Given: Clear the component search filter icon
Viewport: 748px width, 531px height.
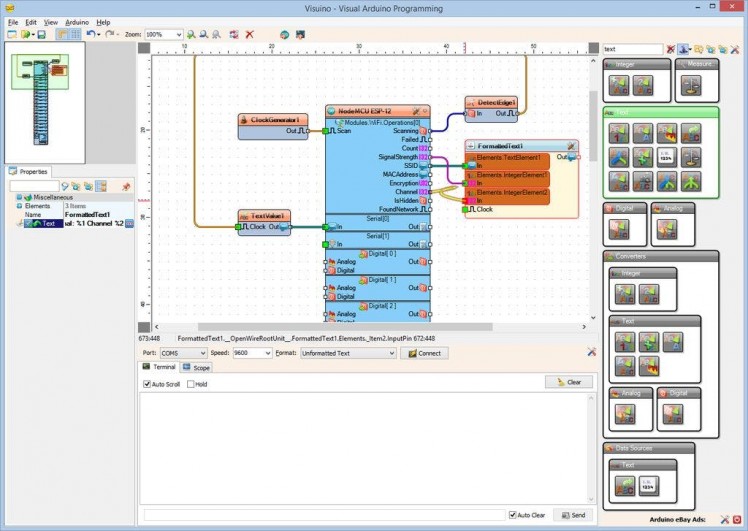Looking at the screenshot, I should coord(671,48).
